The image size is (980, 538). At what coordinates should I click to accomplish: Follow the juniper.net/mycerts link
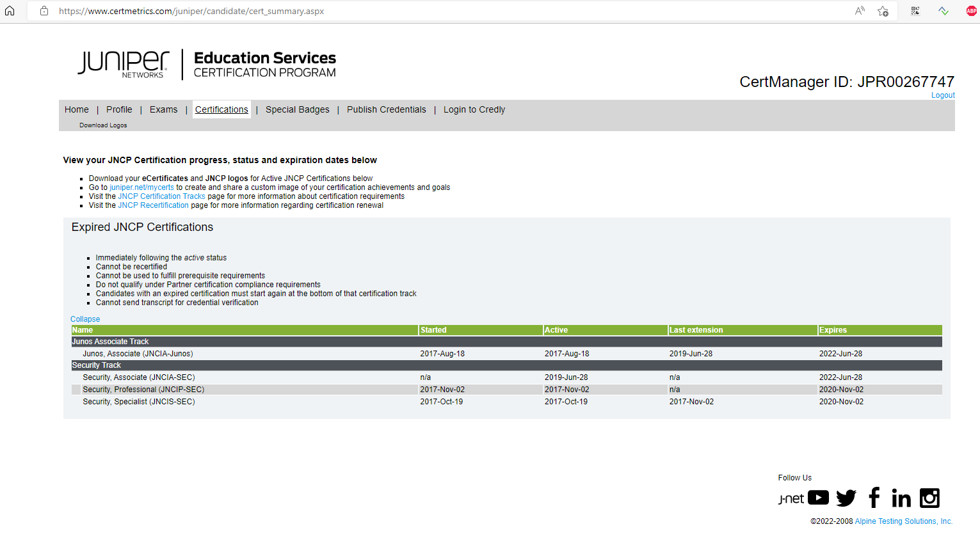pyautogui.click(x=141, y=187)
